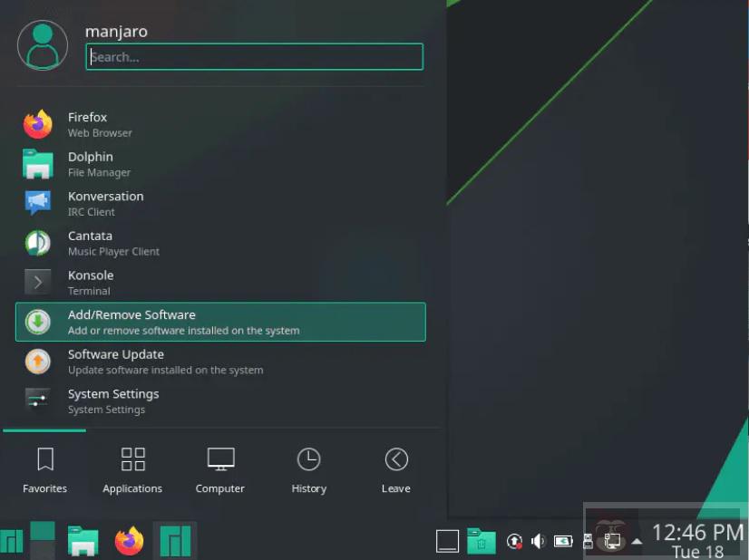The image size is (749, 560).
Task: Open the History section of the menu
Action: click(x=308, y=468)
